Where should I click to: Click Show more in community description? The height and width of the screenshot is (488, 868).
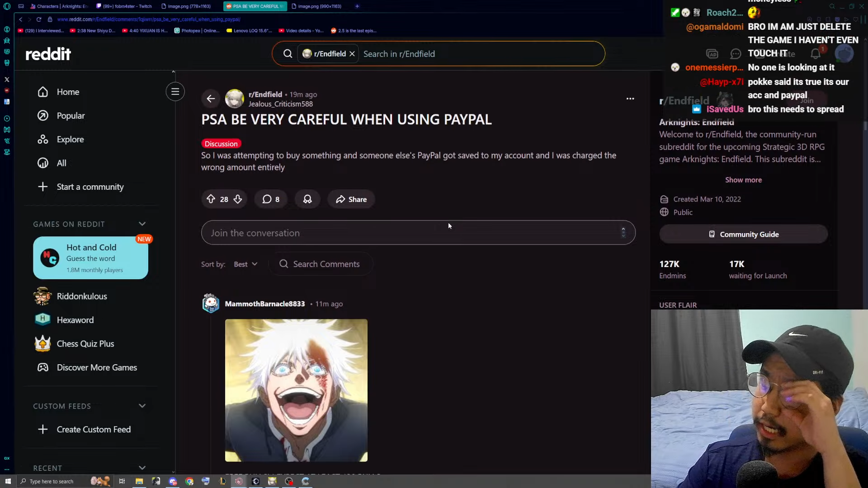pyautogui.click(x=743, y=180)
